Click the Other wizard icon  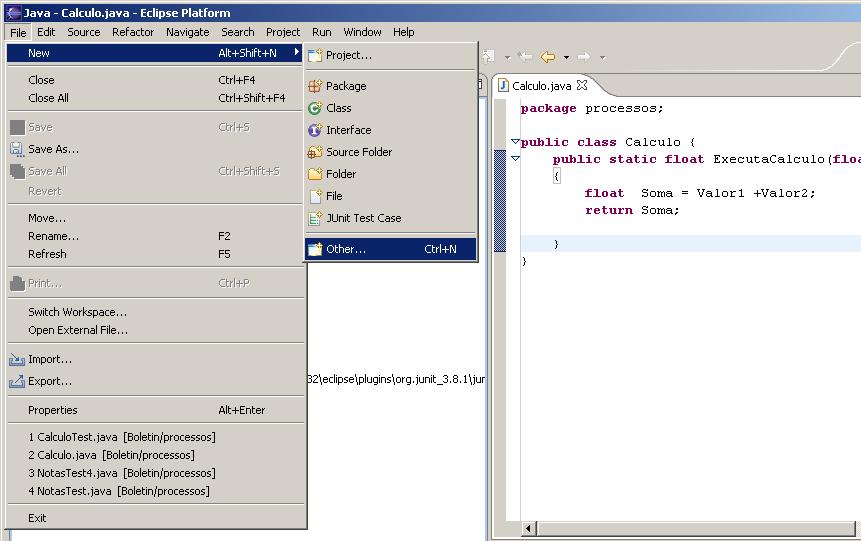315,249
